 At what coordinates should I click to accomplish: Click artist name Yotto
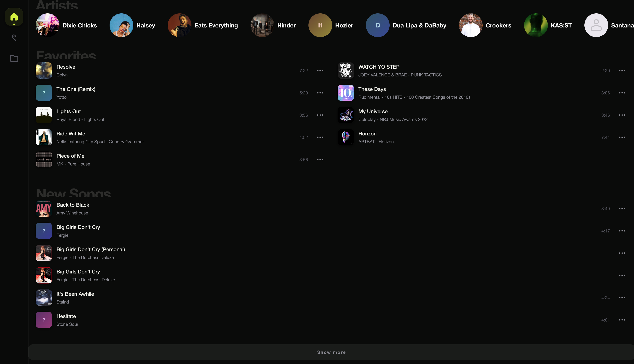(x=61, y=97)
